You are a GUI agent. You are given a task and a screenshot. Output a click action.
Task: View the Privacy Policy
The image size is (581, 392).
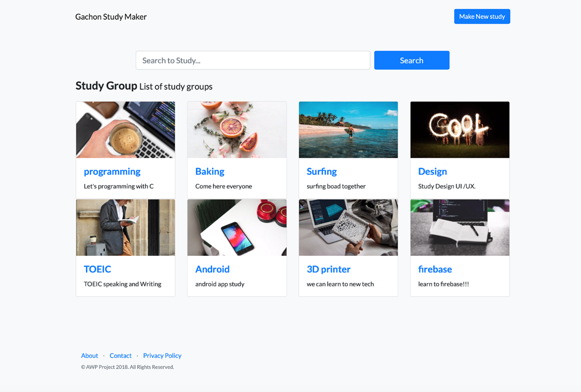[162, 355]
